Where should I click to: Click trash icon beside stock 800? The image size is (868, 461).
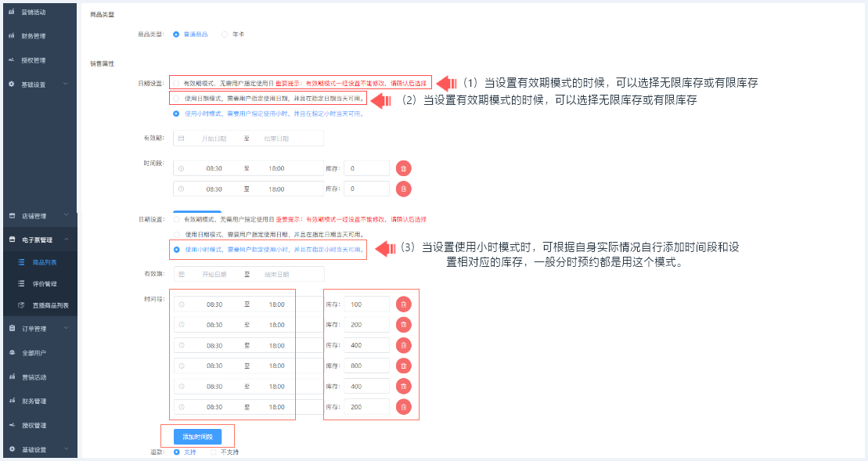coord(403,366)
